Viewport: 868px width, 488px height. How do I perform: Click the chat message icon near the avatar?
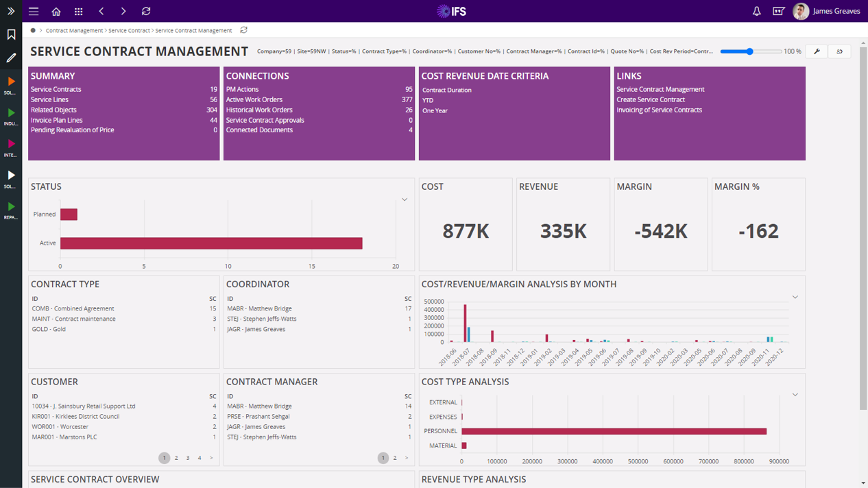pos(779,11)
